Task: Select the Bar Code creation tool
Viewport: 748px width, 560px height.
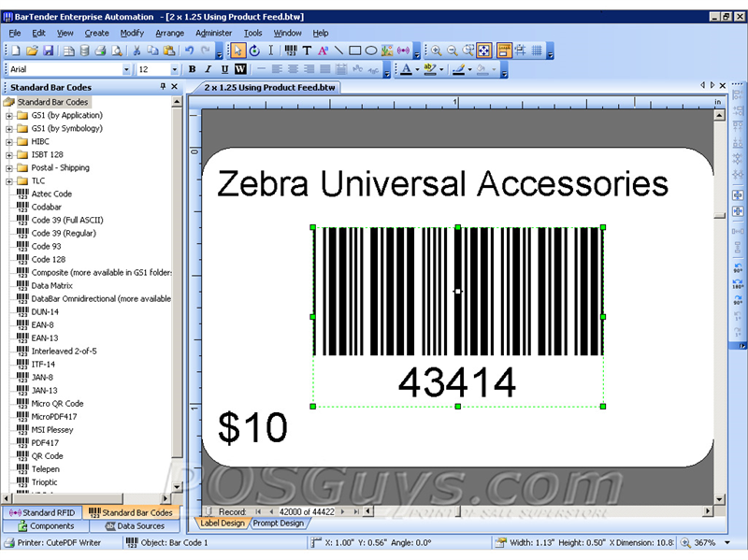Action: (x=289, y=50)
